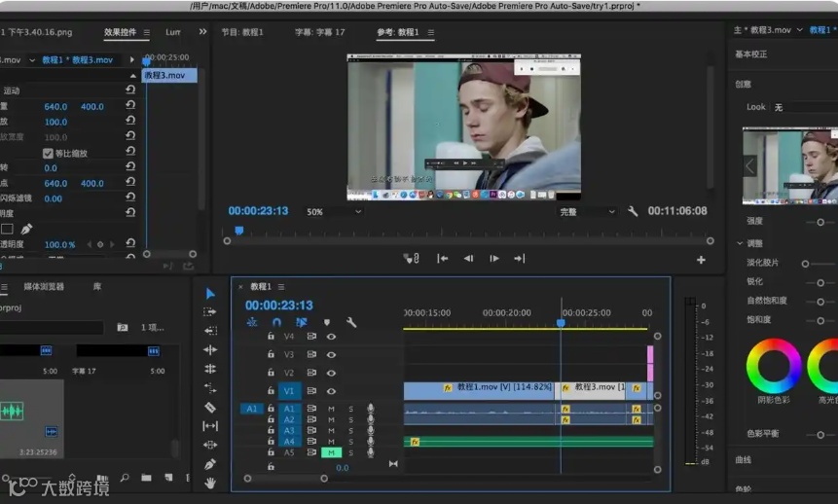Click the find-in-bin icon beside search field
838x504 pixels.
coord(123,327)
